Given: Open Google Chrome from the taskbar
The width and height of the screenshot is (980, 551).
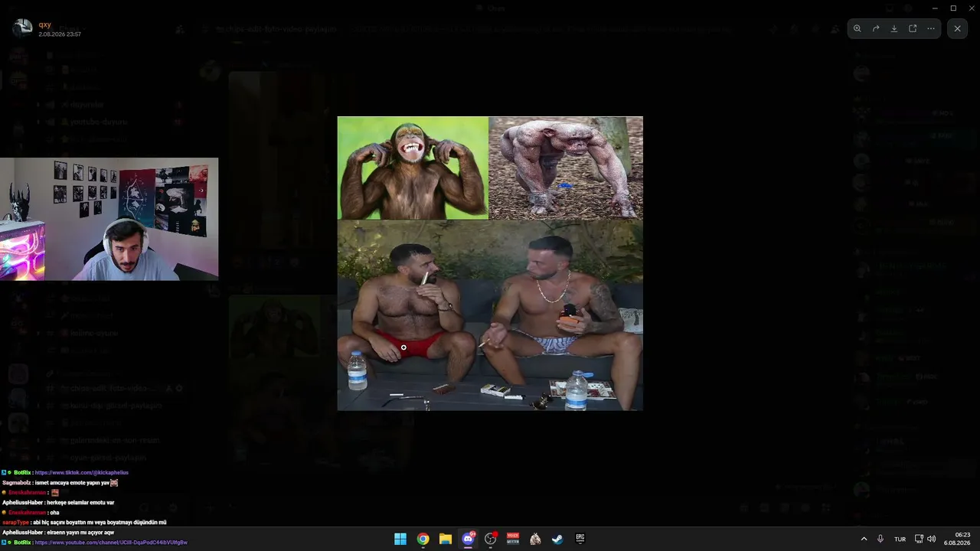Looking at the screenshot, I should pos(423,539).
